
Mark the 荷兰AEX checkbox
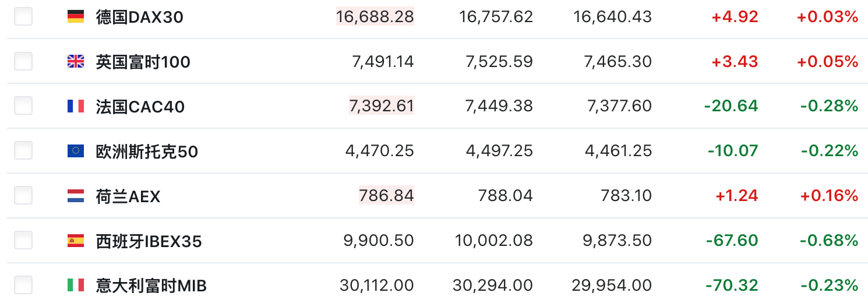pyautogui.click(x=23, y=196)
